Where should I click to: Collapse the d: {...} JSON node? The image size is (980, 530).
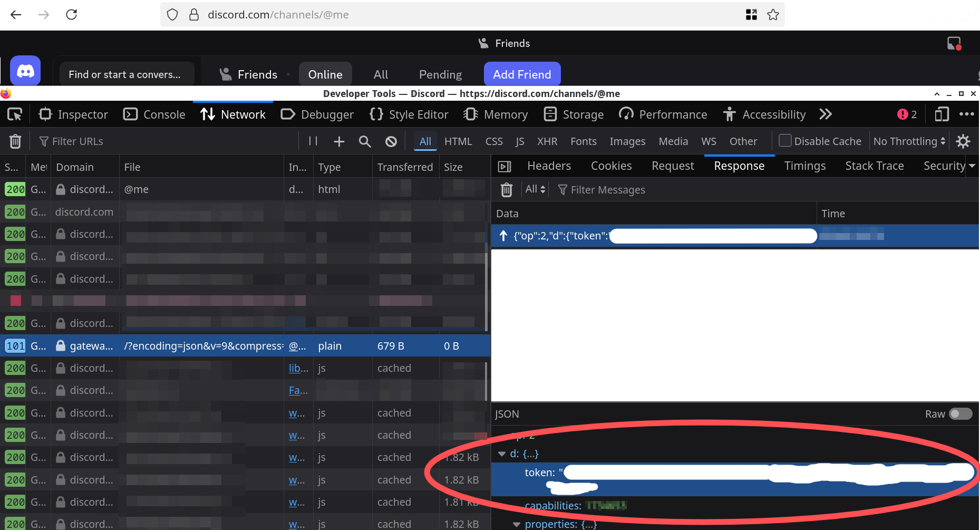[x=502, y=454]
